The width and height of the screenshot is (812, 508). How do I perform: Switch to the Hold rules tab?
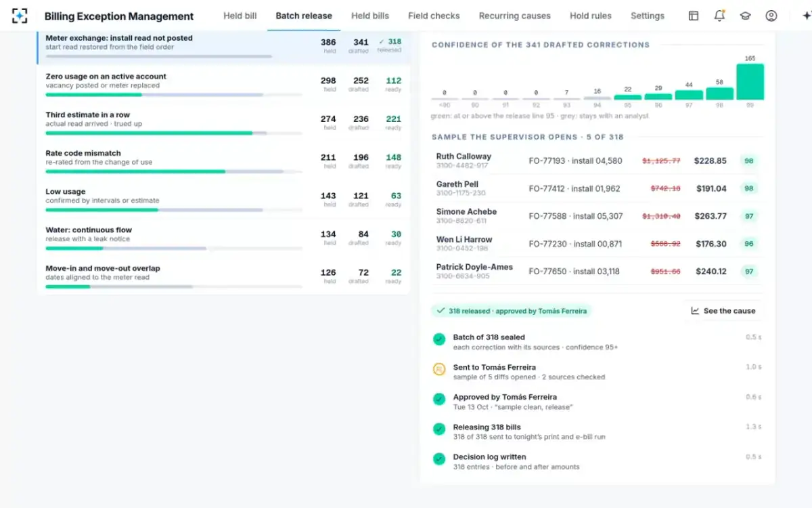click(x=591, y=16)
